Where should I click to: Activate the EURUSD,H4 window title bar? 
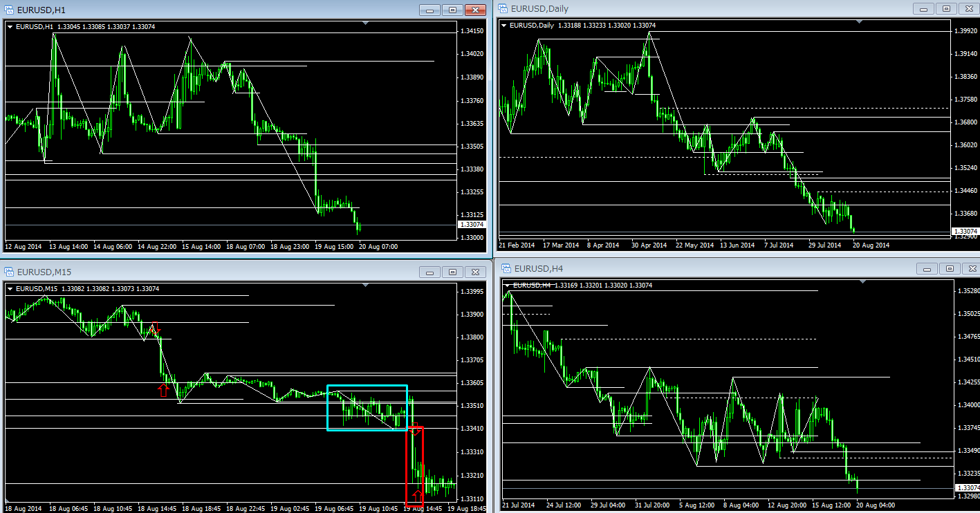(692, 268)
